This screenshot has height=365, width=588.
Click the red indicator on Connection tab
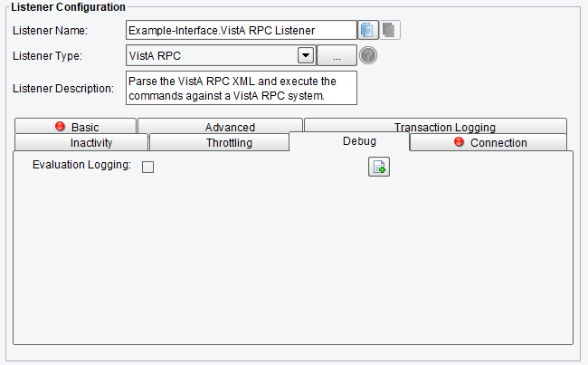click(459, 141)
